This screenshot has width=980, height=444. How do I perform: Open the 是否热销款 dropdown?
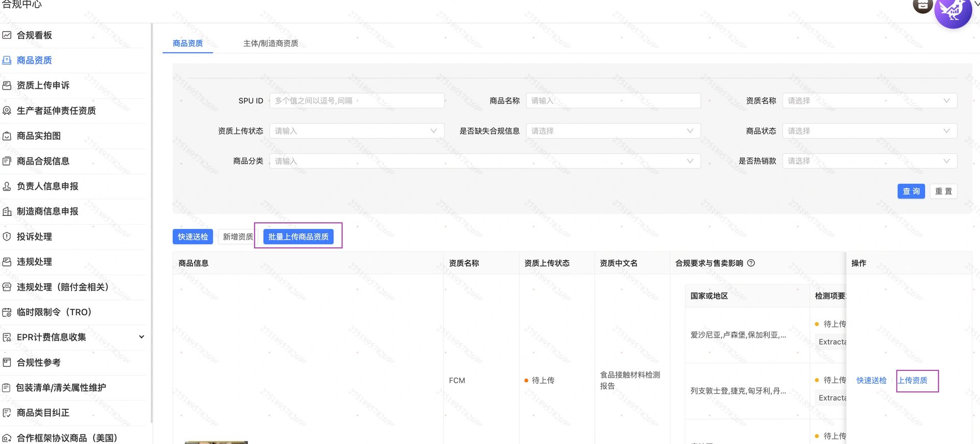tap(869, 161)
